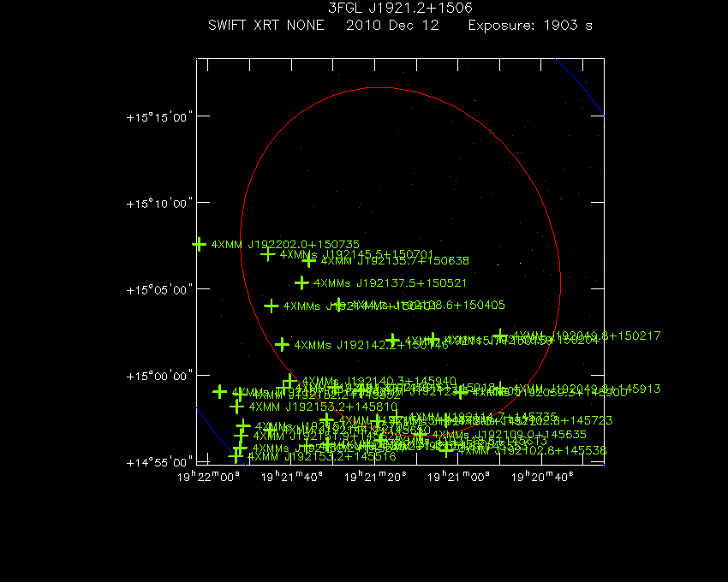Select source label 4XMM J192202.0+150735
The height and width of the screenshot is (582, 728).
[285, 244]
